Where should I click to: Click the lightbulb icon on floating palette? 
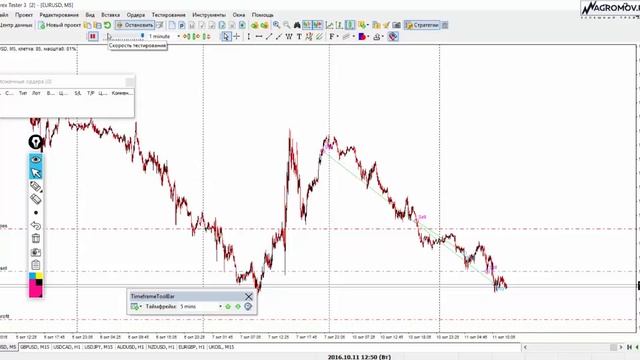(x=36, y=142)
